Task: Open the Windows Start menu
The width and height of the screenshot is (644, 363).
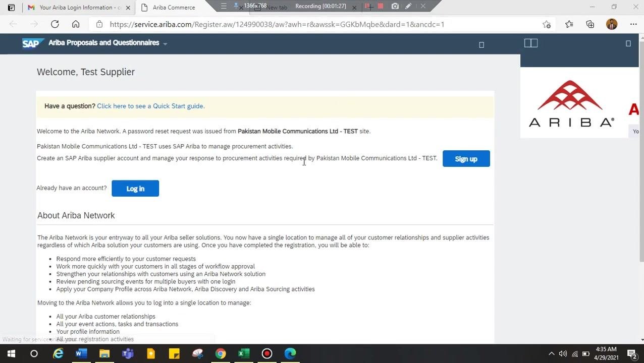Action: pyautogui.click(x=11, y=353)
